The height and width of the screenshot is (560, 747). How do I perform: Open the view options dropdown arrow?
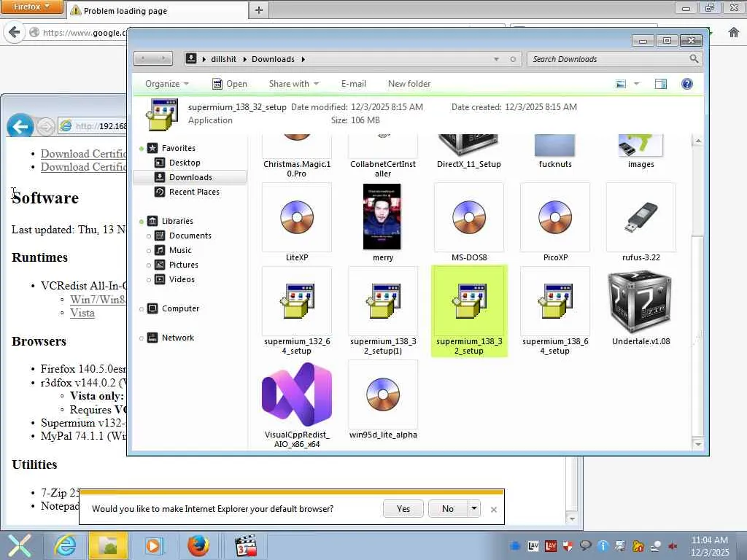click(636, 85)
